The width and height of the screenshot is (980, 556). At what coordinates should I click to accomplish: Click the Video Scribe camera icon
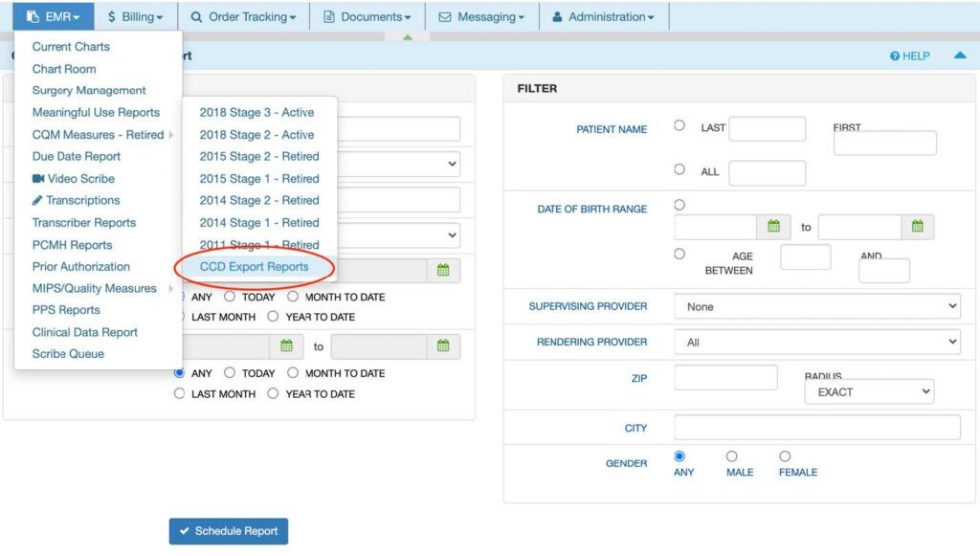tap(39, 178)
